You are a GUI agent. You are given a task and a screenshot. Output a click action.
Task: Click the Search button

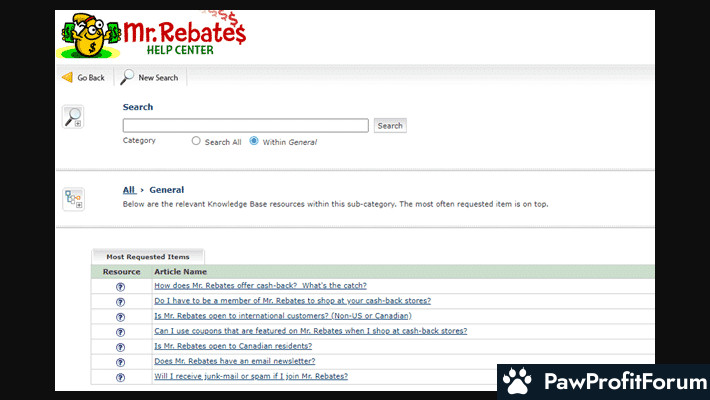coord(390,125)
